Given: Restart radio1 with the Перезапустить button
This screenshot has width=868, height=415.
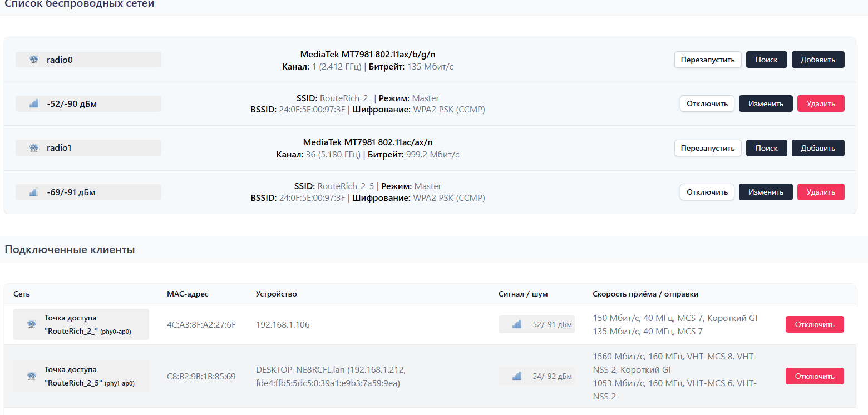Looking at the screenshot, I should (708, 148).
